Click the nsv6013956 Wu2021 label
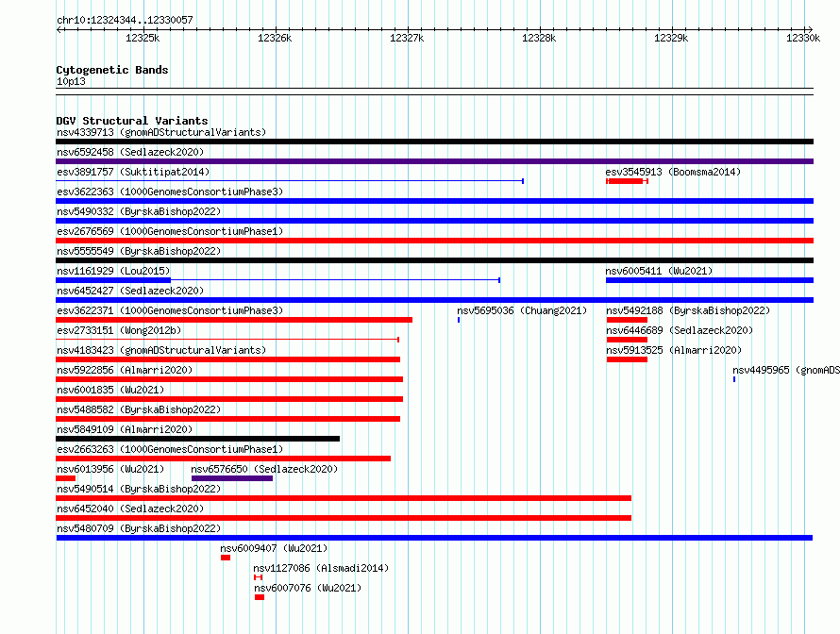 pos(110,469)
